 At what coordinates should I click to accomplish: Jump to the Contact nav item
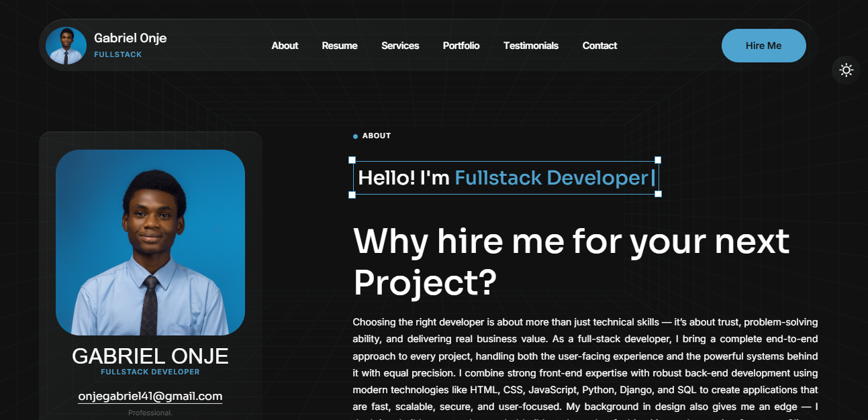(599, 46)
